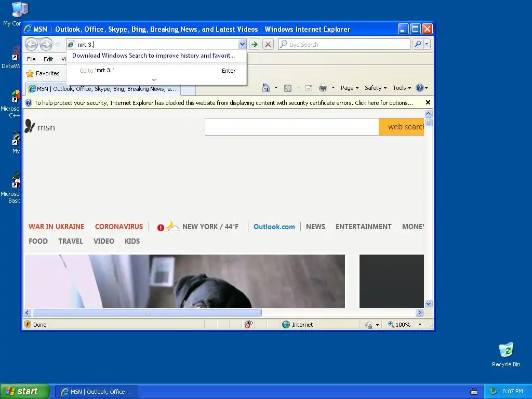Open KIDS section link
This screenshot has height=399, width=532.
pos(132,241)
